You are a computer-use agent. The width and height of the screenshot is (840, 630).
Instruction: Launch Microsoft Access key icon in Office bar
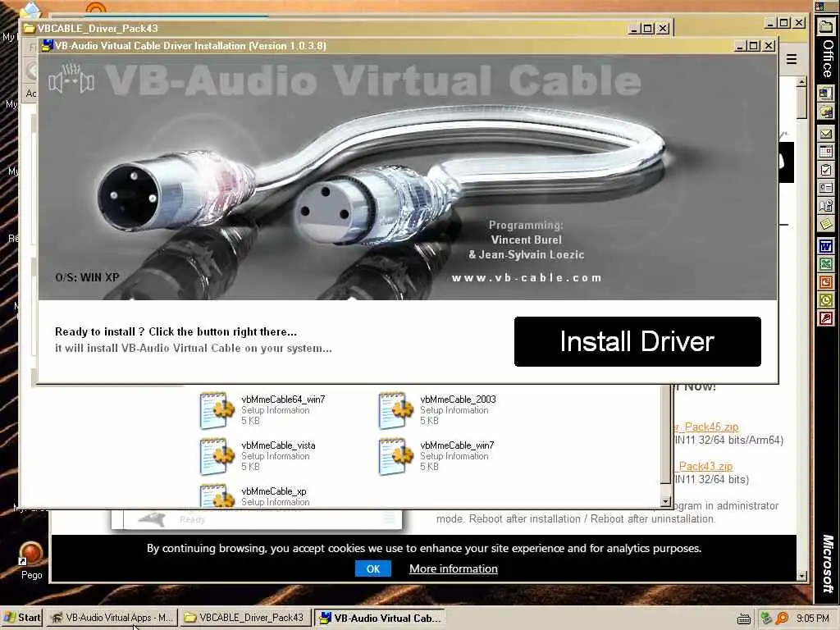tap(826, 318)
